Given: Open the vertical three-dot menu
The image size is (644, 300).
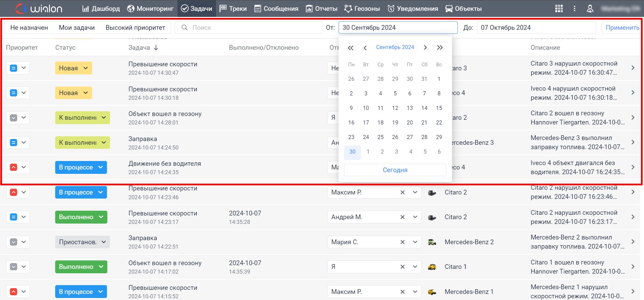Looking at the screenshot, I should click(x=574, y=9).
